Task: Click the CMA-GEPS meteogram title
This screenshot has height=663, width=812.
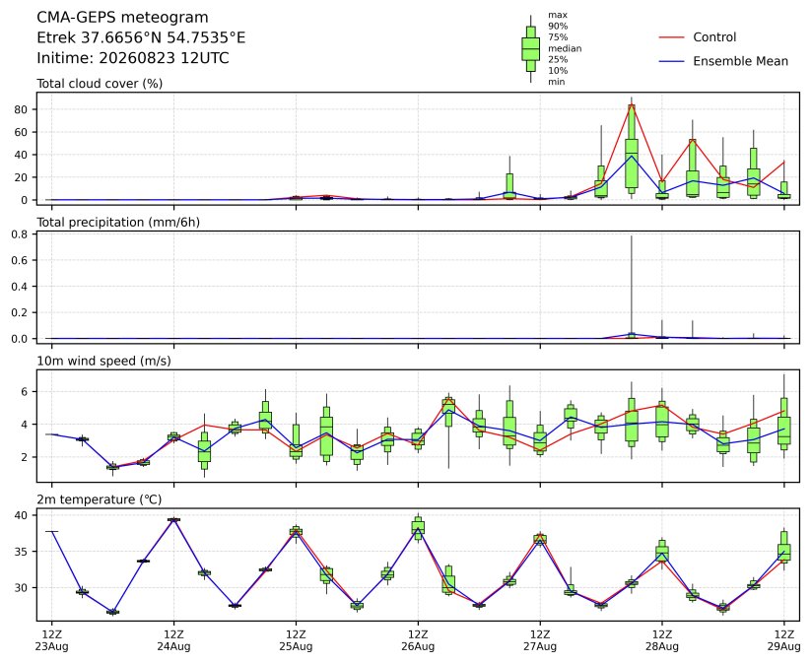Action: tap(123, 18)
